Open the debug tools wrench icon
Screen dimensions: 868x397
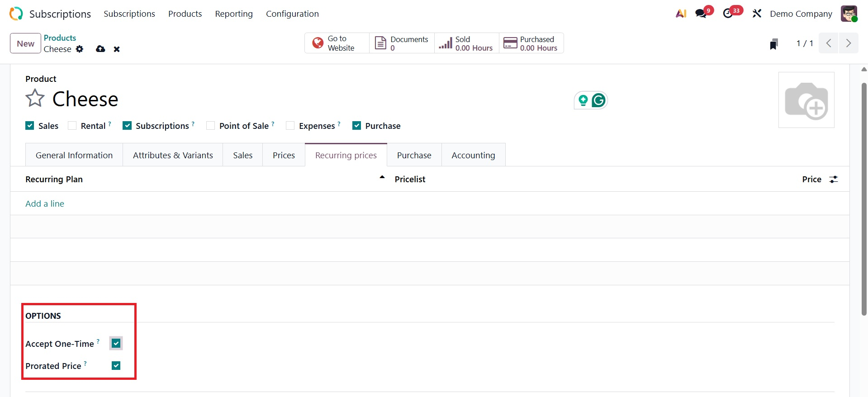(757, 14)
